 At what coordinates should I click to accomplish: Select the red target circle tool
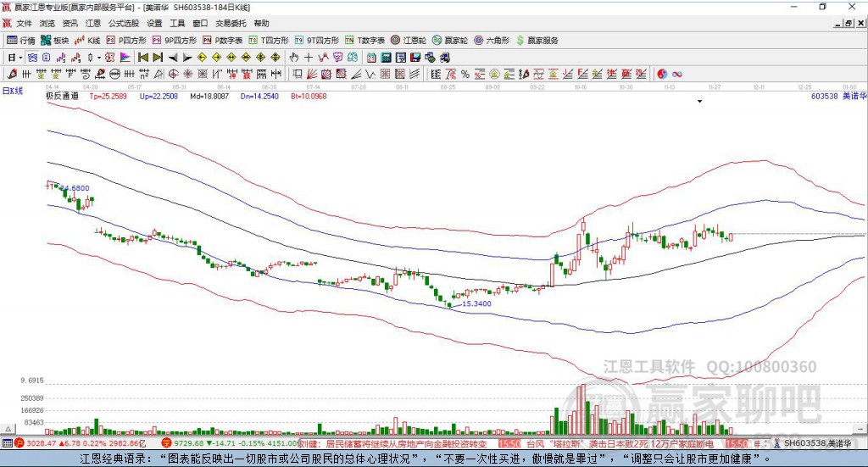[x=173, y=74]
